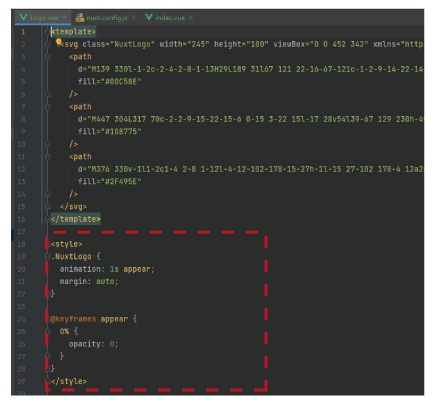Fold the first <path> tag on line 3
This screenshot has height=409, width=436.
pyautogui.click(x=47, y=57)
